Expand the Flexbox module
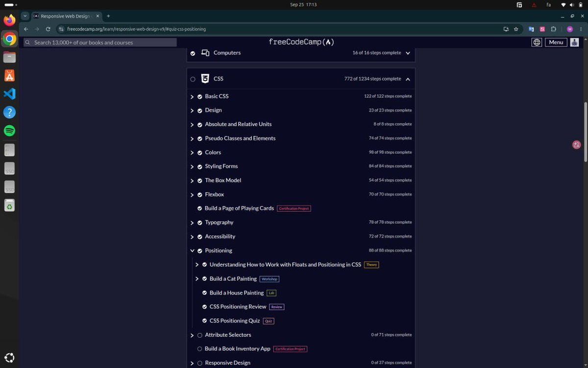This screenshot has width=588, height=368. 192,195
